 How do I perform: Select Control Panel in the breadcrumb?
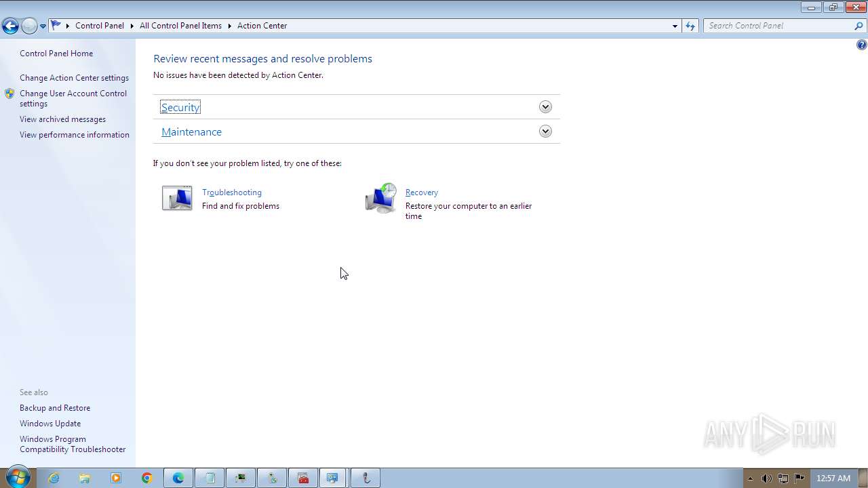[100, 26]
